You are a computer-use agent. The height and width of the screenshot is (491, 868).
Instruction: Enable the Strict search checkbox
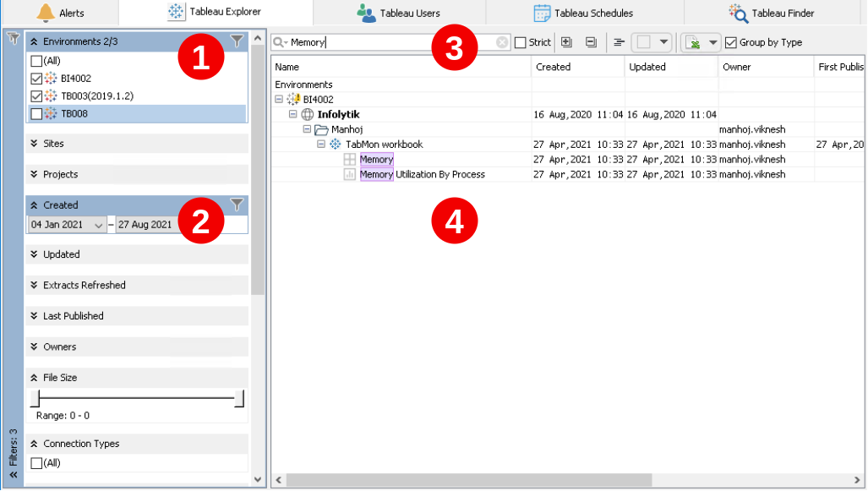click(521, 42)
